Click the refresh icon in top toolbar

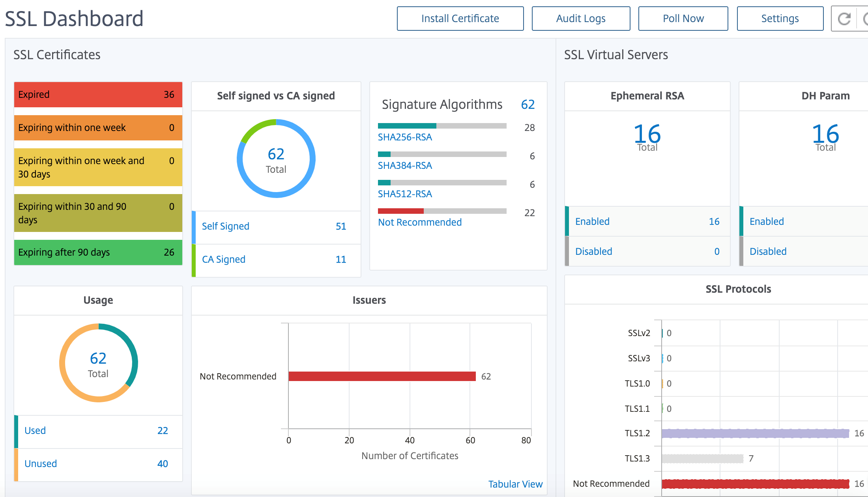(844, 19)
